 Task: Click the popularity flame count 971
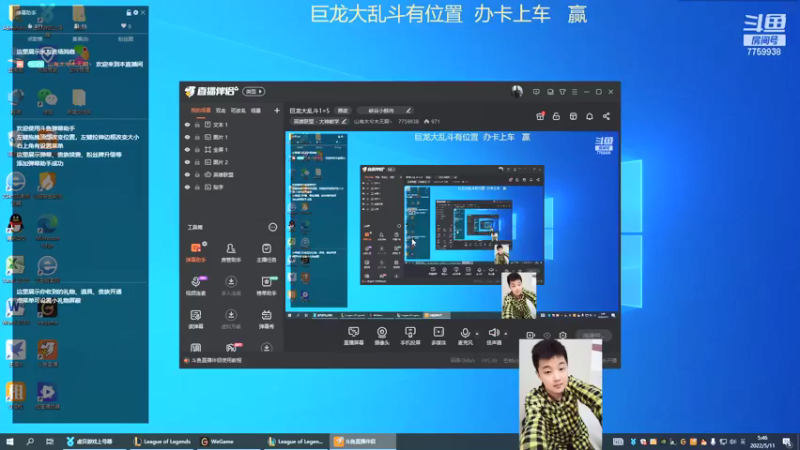pos(432,121)
